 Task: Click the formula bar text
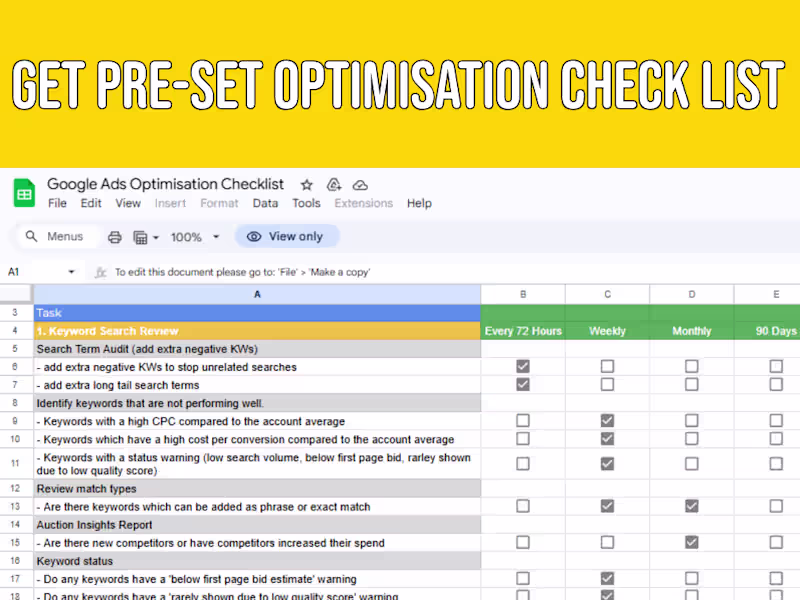(242, 272)
